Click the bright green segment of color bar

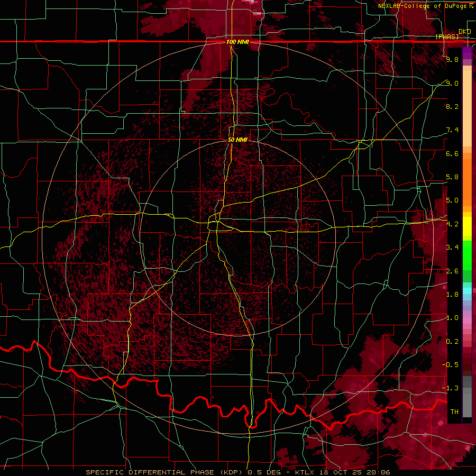point(467,255)
